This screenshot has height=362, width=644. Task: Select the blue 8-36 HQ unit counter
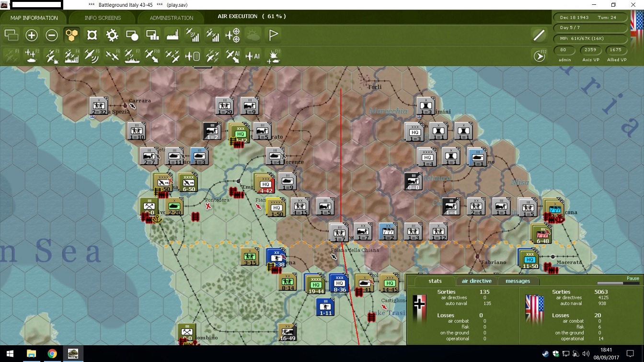click(339, 283)
